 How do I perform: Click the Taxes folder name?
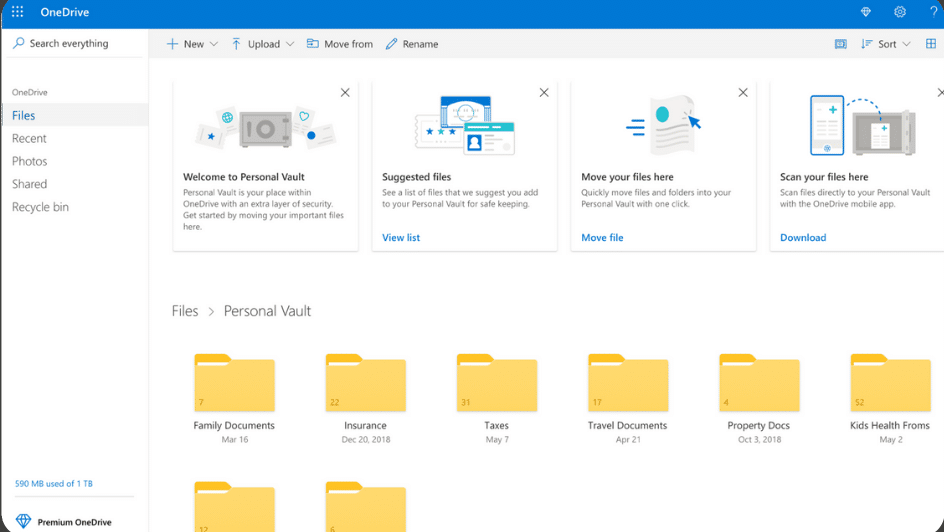[497, 425]
